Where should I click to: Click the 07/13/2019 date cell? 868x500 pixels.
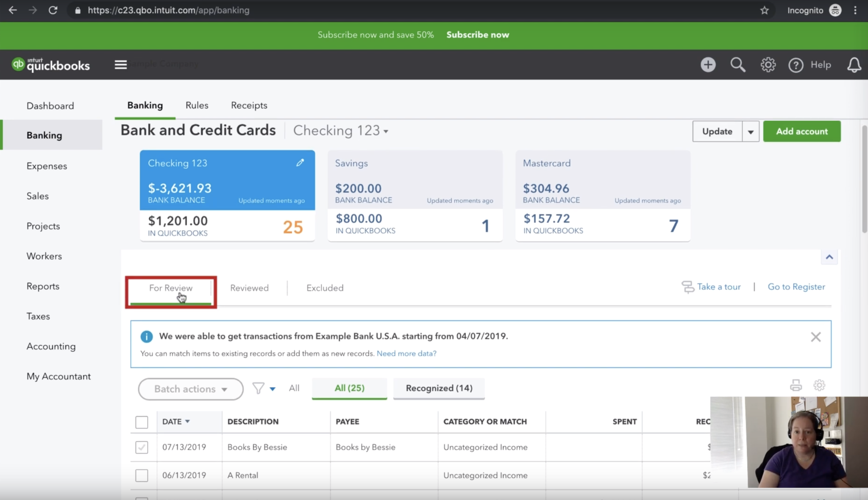coord(184,447)
